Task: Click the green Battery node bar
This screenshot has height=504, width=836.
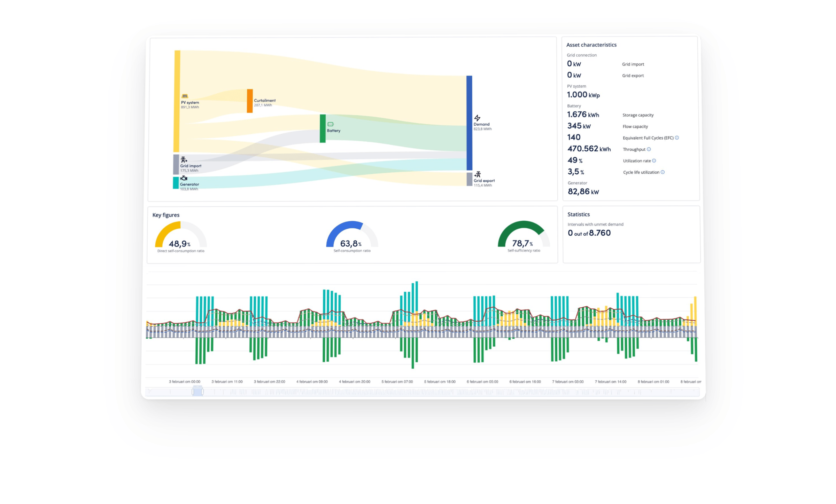Action: pos(323,128)
